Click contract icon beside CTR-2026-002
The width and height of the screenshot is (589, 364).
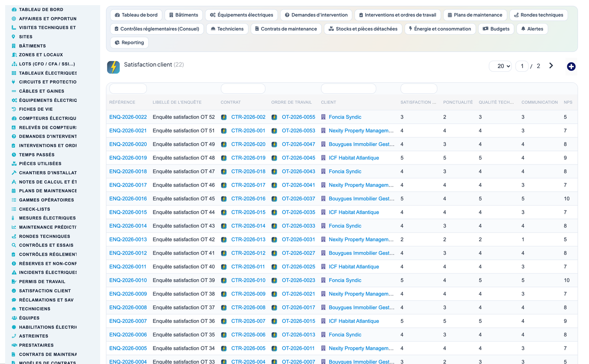coord(224,117)
